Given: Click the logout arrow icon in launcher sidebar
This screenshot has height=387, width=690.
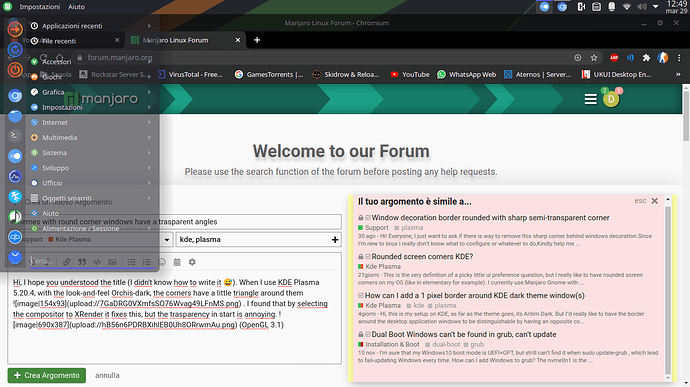Looking at the screenshot, I should click(x=15, y=29).
